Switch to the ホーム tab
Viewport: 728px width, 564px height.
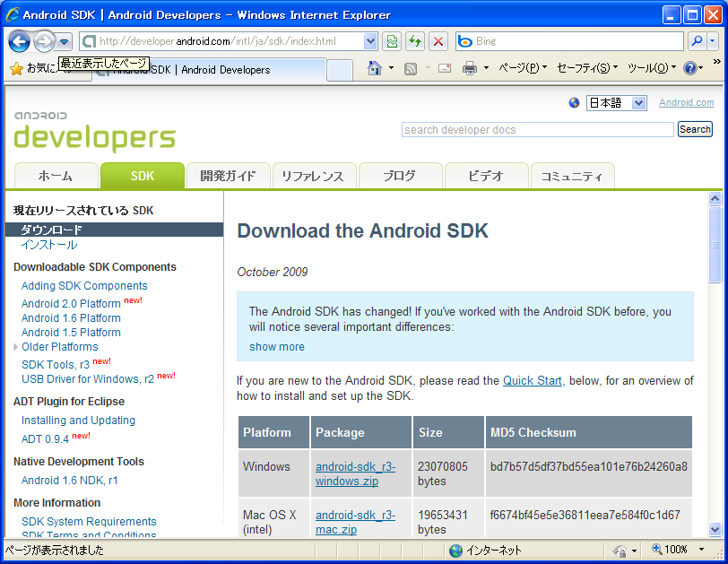pyautogui.click(x=56, y=176)
